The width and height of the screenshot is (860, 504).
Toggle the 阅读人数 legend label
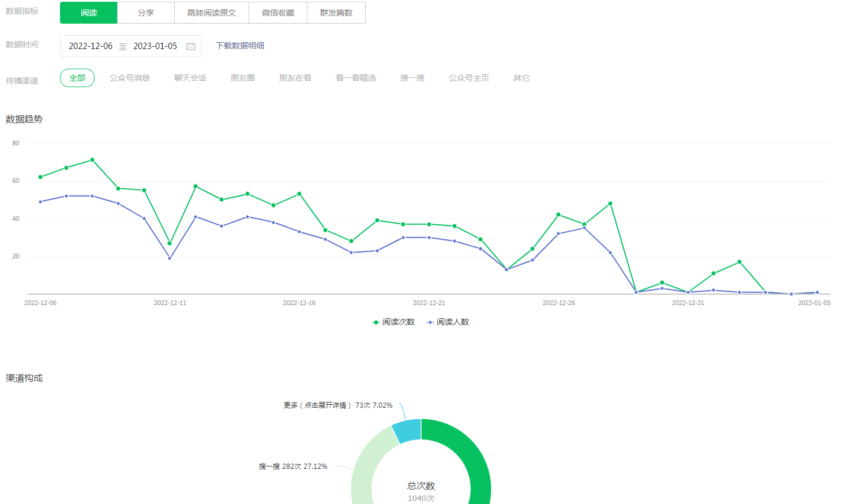pos(453,322)
